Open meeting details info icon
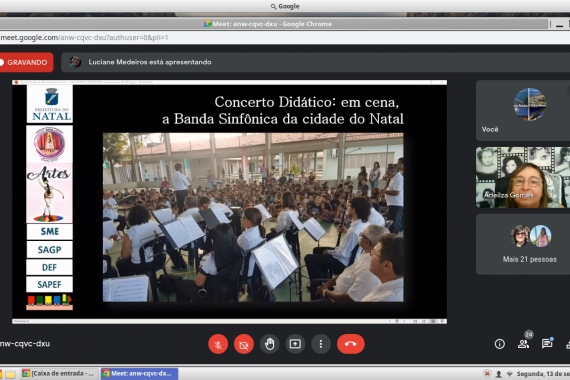 tap(499, 344)
